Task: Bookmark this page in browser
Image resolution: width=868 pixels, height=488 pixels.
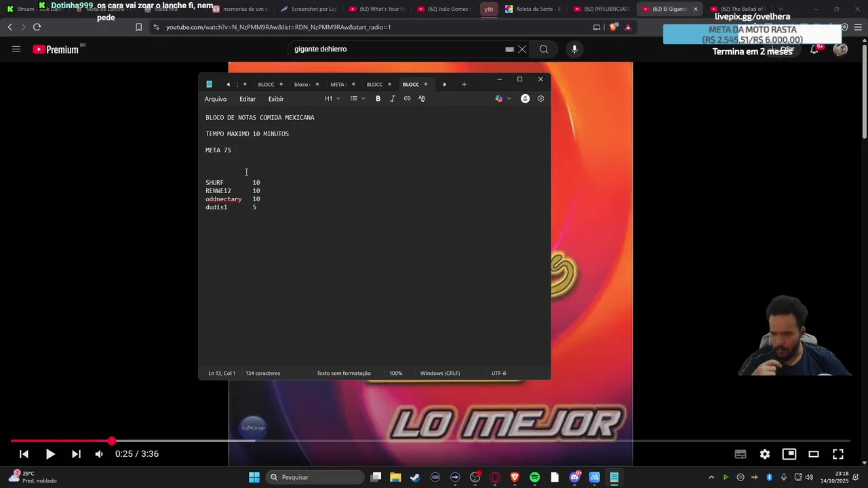Action: (x=138, y=27)
